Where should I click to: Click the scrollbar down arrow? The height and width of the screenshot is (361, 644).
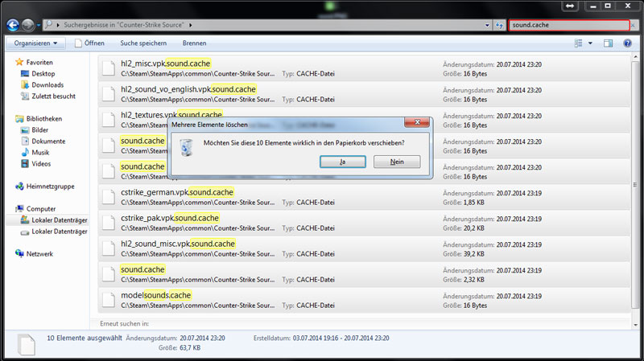click(x=635, y=325)
